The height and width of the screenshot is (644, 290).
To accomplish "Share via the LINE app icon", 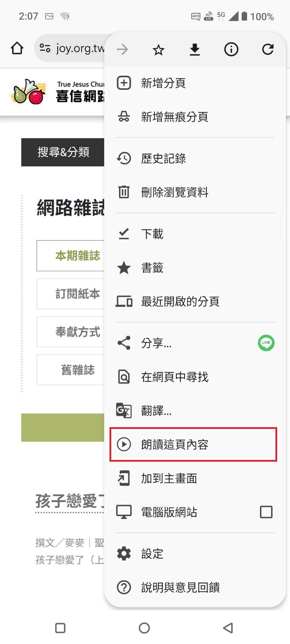I will [266, 343].
